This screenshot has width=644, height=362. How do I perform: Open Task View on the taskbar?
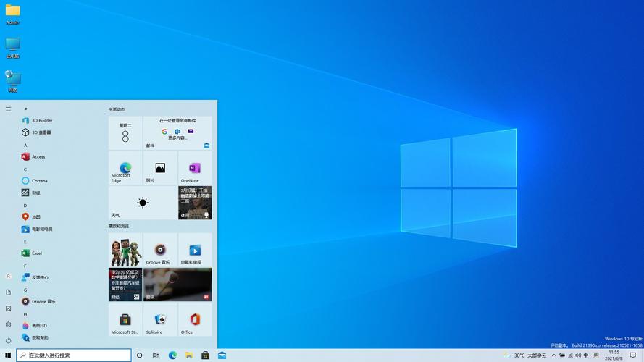point(156,355)
